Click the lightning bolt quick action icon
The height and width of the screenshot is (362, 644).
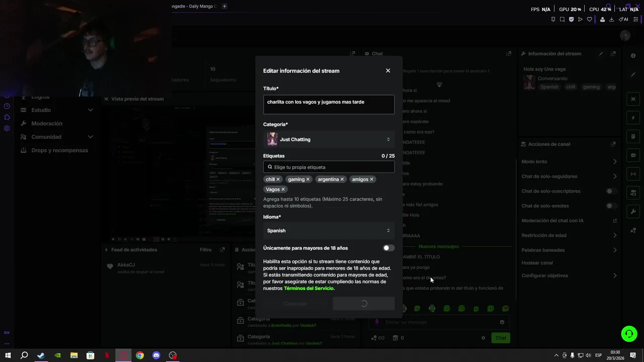click(633, 118)
